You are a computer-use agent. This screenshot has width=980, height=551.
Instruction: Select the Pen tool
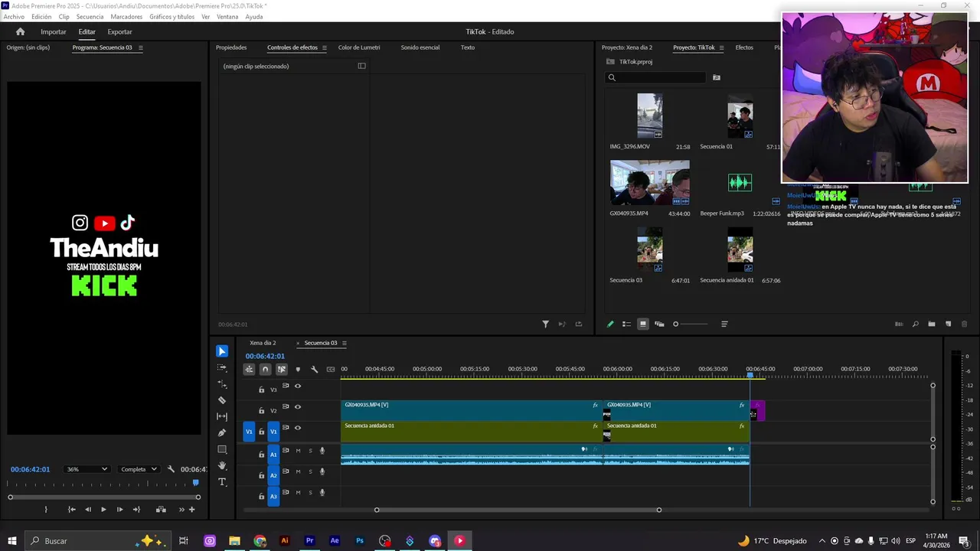(x=222, y=432)
